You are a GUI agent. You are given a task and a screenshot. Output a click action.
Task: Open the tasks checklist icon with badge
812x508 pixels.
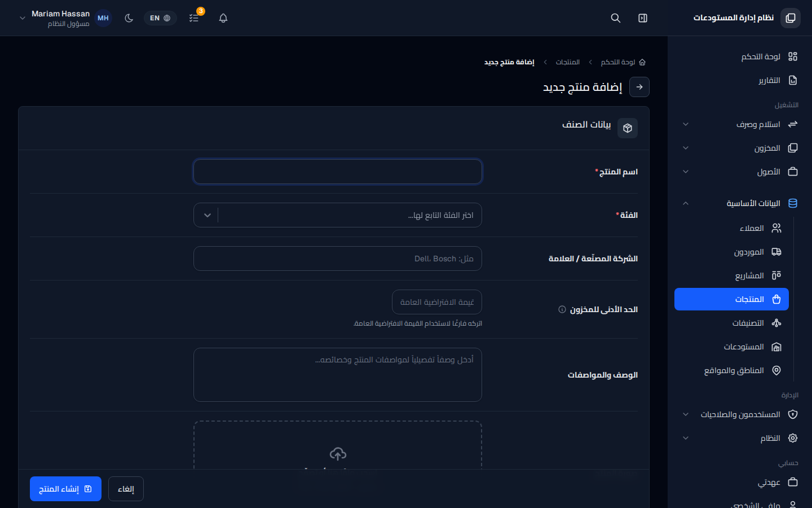[194, 18]
